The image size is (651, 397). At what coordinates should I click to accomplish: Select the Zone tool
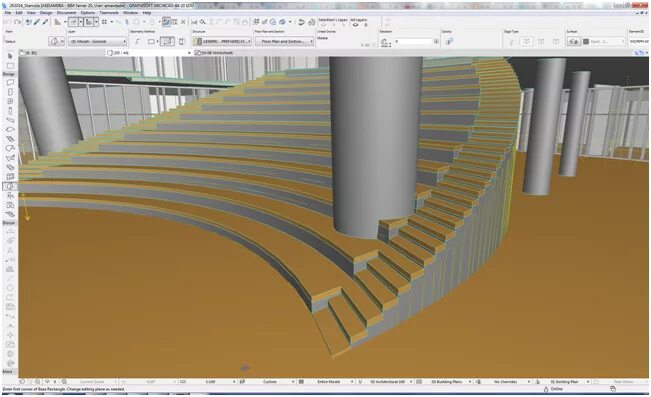tap(10, 206)
